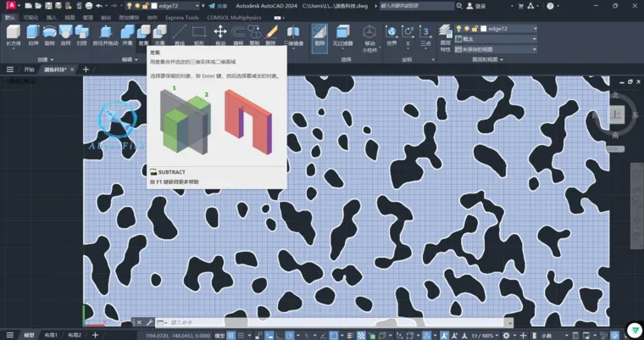This screenshot has width=644, height=340.
Task: Select the 拉伸 (Extrude) tool
Action: coord(33,35)
